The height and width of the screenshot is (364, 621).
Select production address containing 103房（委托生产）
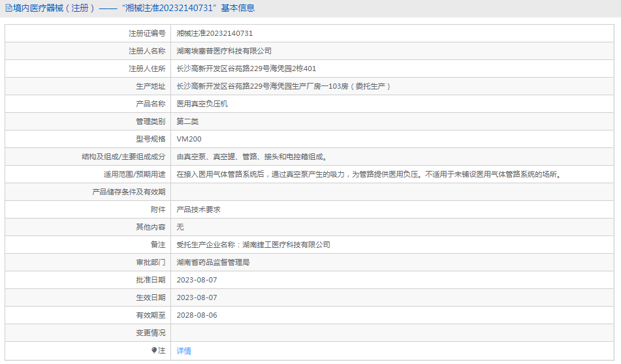click(x=283, y=86)
